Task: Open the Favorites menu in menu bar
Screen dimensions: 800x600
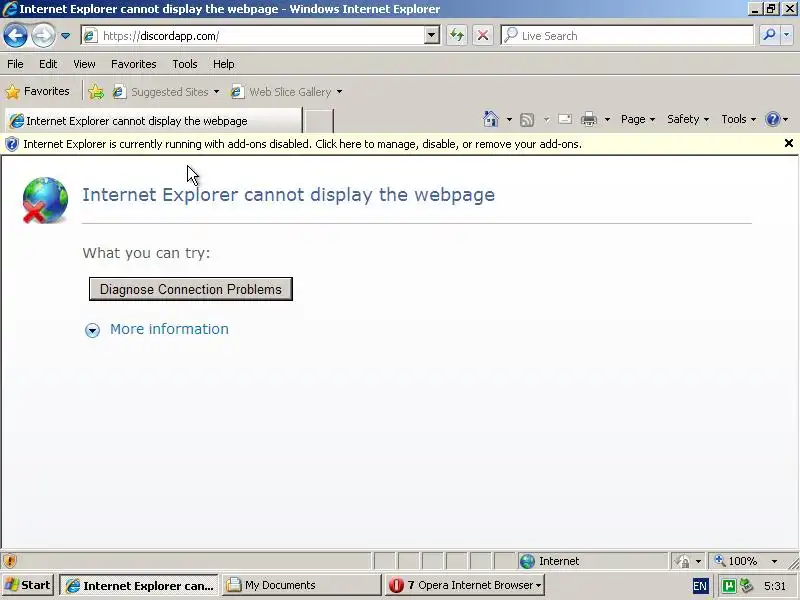Action: pyautogui.click(x=134, y=64)
